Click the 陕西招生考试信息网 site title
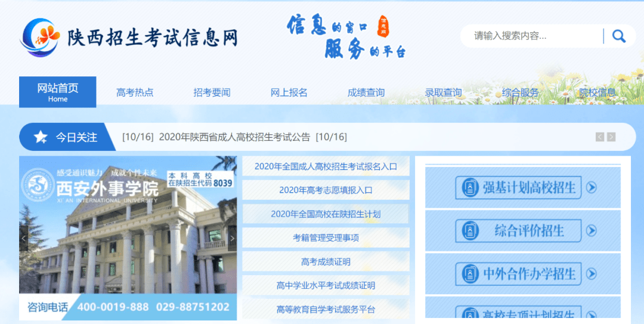The height and width of the screenshot is (324, 644). (153, 38)
